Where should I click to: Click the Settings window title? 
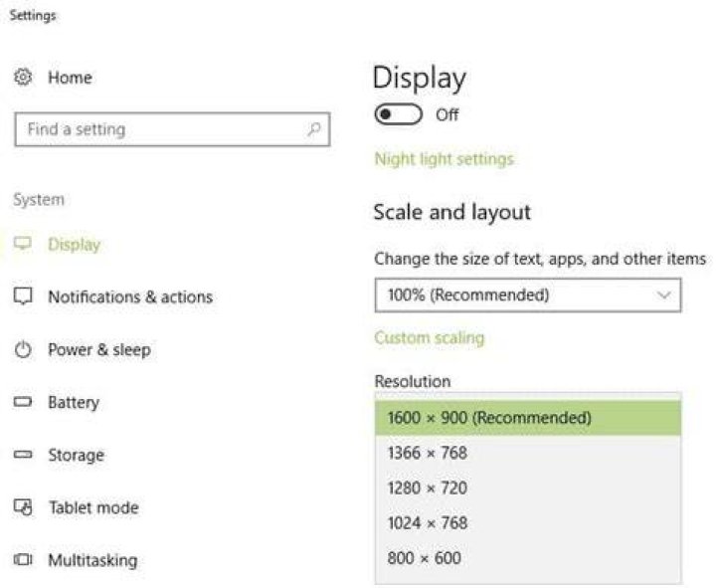coord(33,16)
